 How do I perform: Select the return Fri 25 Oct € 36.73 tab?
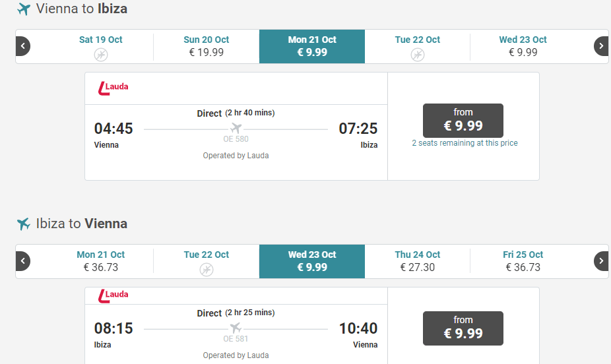523,261
